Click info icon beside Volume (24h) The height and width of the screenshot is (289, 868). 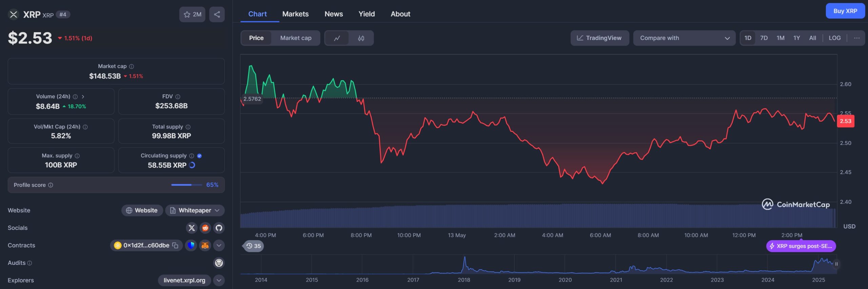point(75,96)
